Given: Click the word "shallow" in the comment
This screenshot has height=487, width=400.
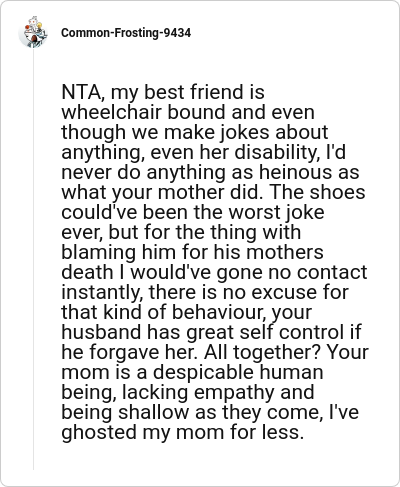Looking at the screenshot, I should pos(154,412).
